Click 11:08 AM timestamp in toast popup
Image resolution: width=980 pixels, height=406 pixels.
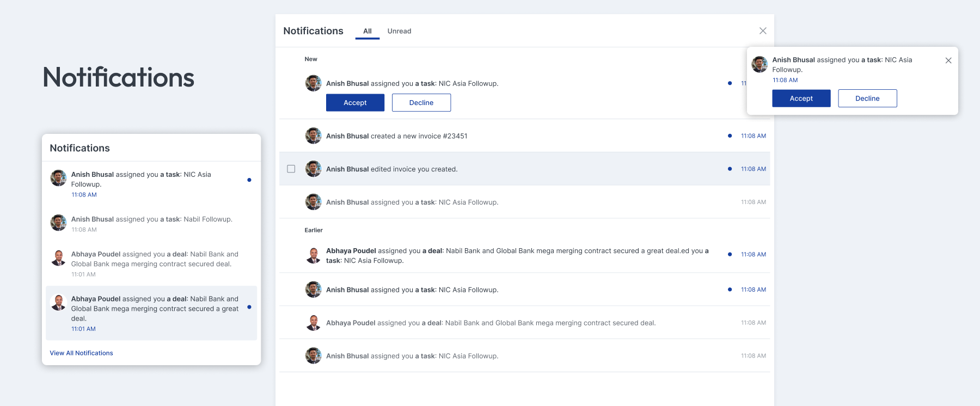pos(785,81)
